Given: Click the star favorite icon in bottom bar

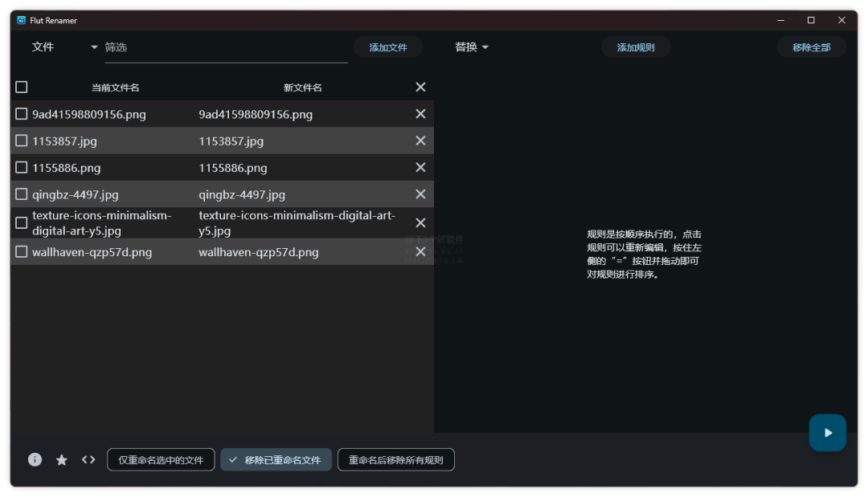Looking at the screenshot, I should click(x=62, y=459).
